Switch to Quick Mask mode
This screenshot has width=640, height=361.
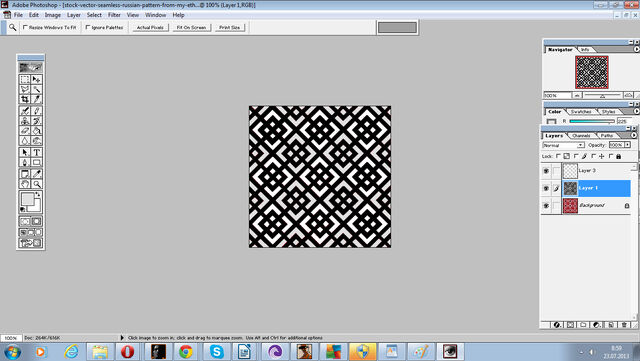click(37, 221)
